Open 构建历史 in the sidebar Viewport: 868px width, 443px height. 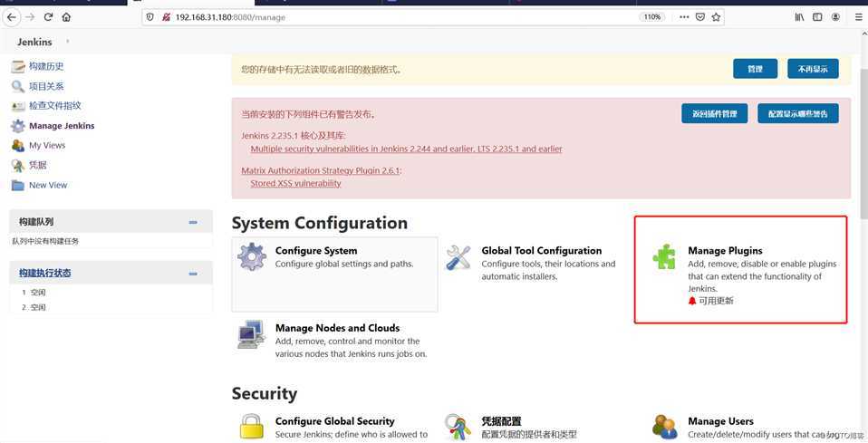point(46,66)
